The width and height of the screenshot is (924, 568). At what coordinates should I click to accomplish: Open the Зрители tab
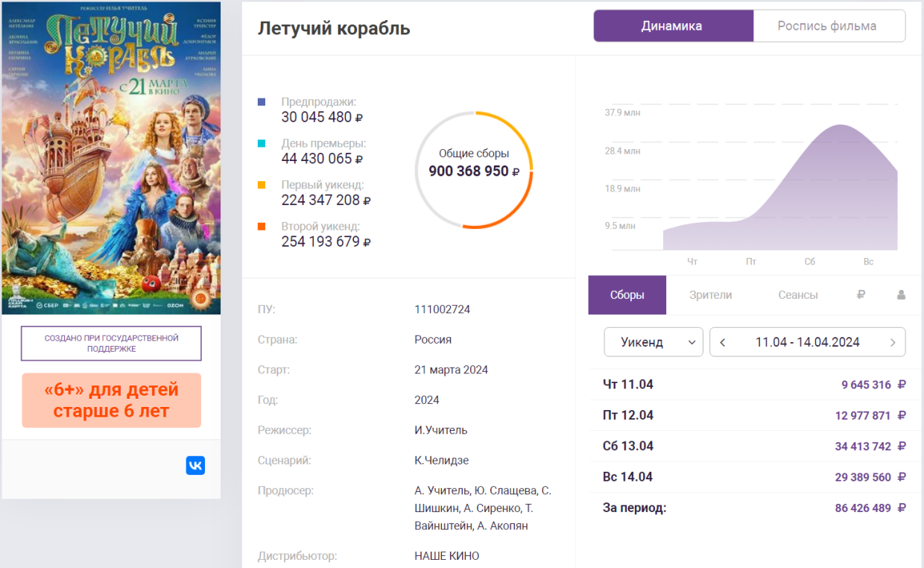point(710,295)
